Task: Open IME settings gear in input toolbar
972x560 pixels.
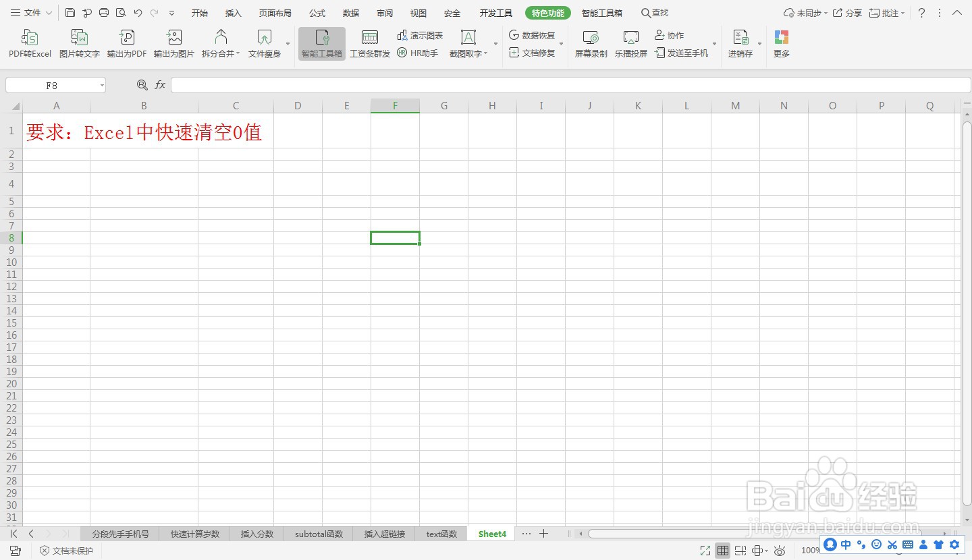Action: coord(954,544)
